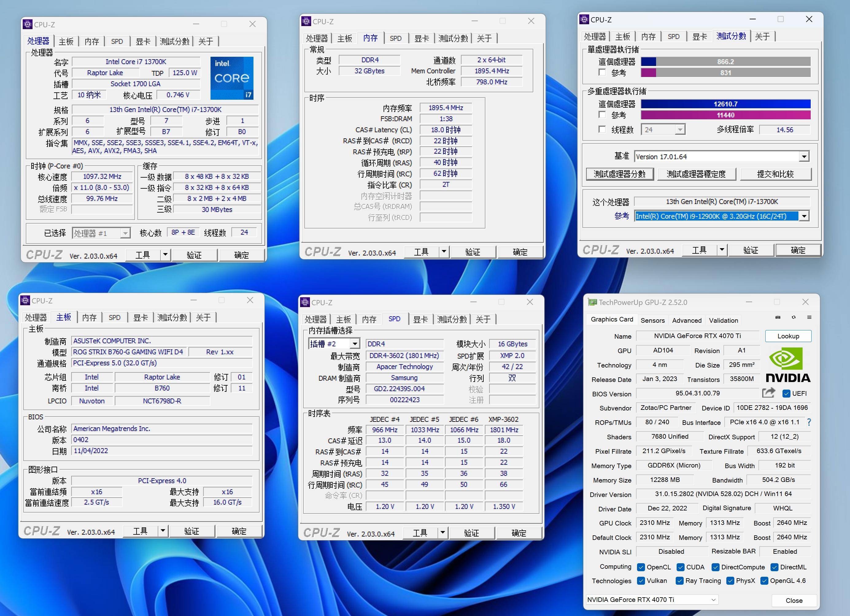Switch to 測試分數 tab in the mainboard-tab window
The image size is (850, 616).
pos(172,318)
